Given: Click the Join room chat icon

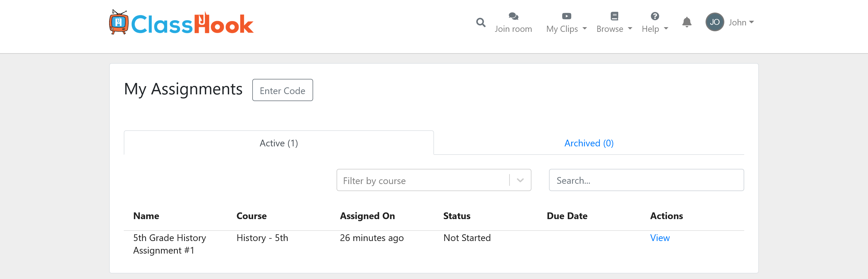Looking at the screenshot, I should coord(513,16).
